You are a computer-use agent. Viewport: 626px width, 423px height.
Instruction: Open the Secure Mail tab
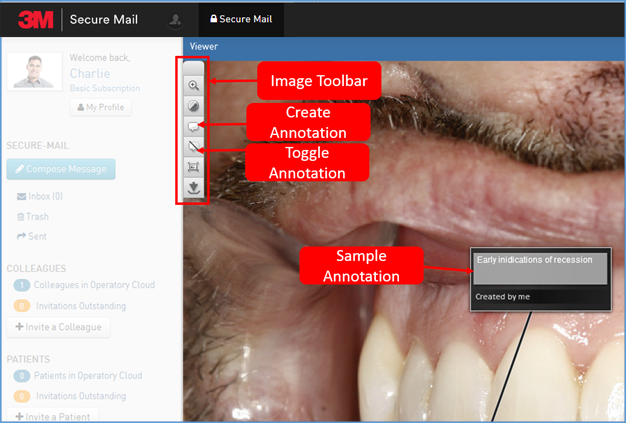click(x=241, y=19)
